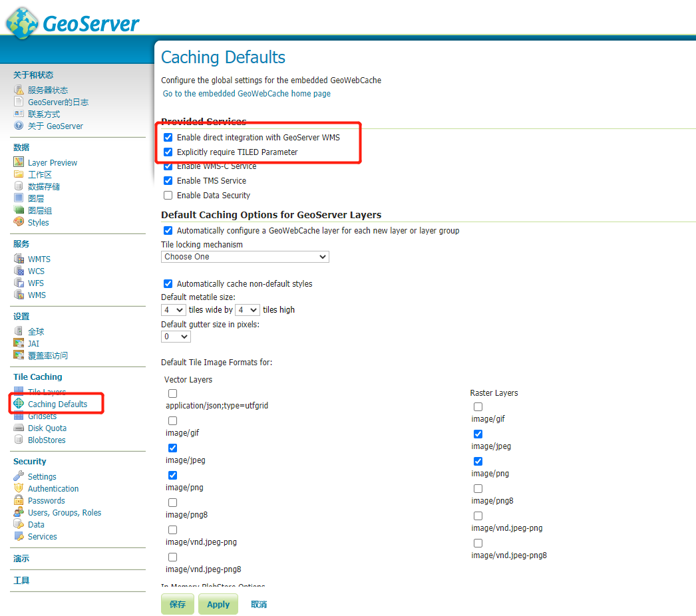Click the Caching Defaults globe icon

click(x=19, y=403)
